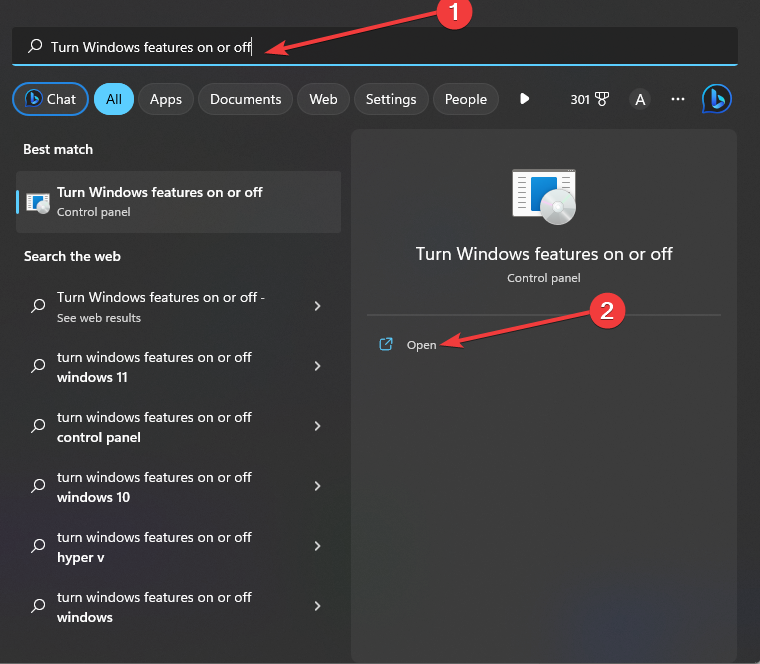Click the large Windows features icon in preview
Viewport: 760px width, 664px height.
click(543, 195)
